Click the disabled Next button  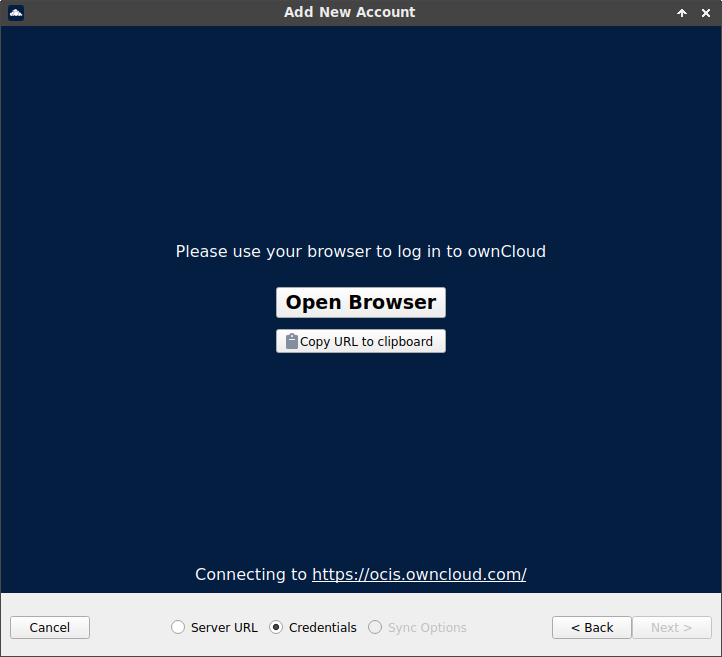click(672, 628)
